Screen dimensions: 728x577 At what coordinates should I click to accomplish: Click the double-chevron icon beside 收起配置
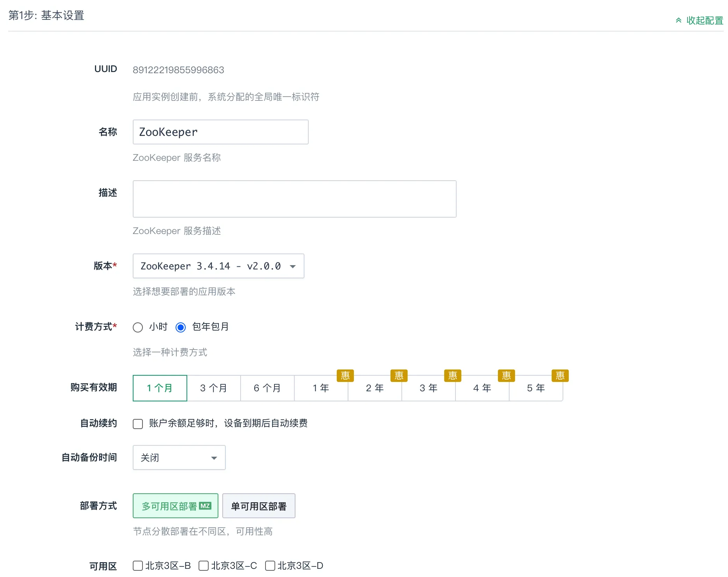tap(679, 21)
